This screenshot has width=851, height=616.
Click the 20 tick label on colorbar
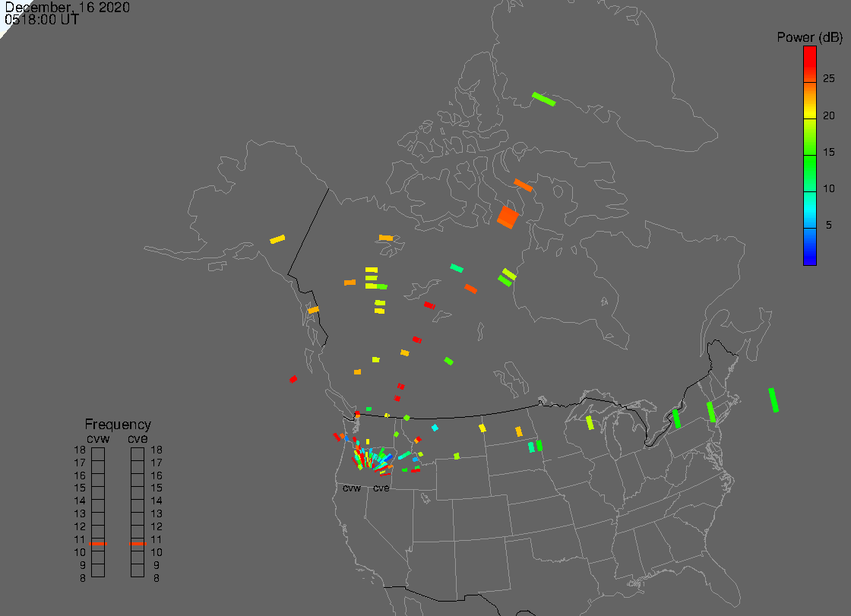829,115
